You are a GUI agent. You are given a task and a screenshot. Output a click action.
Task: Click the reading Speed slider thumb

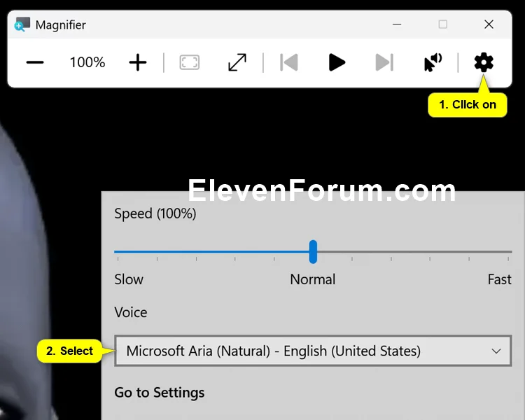[x=313, y=251]
